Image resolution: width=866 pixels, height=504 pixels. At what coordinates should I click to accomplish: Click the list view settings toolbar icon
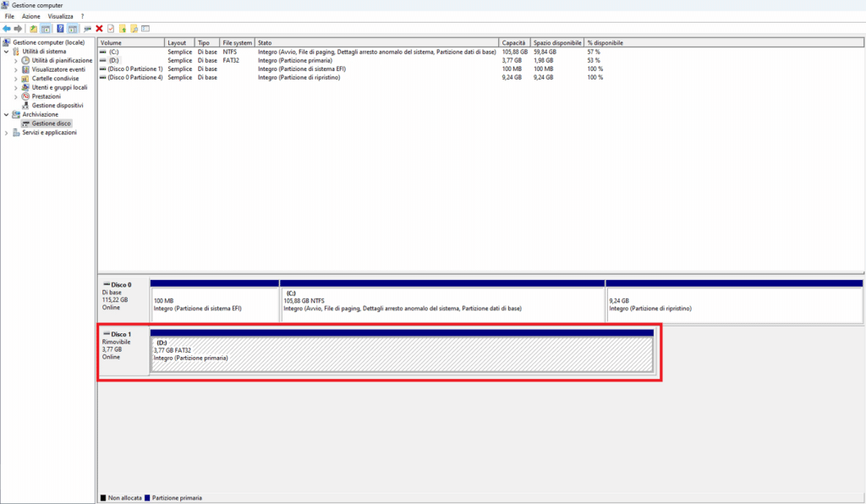tap(145, 29)
